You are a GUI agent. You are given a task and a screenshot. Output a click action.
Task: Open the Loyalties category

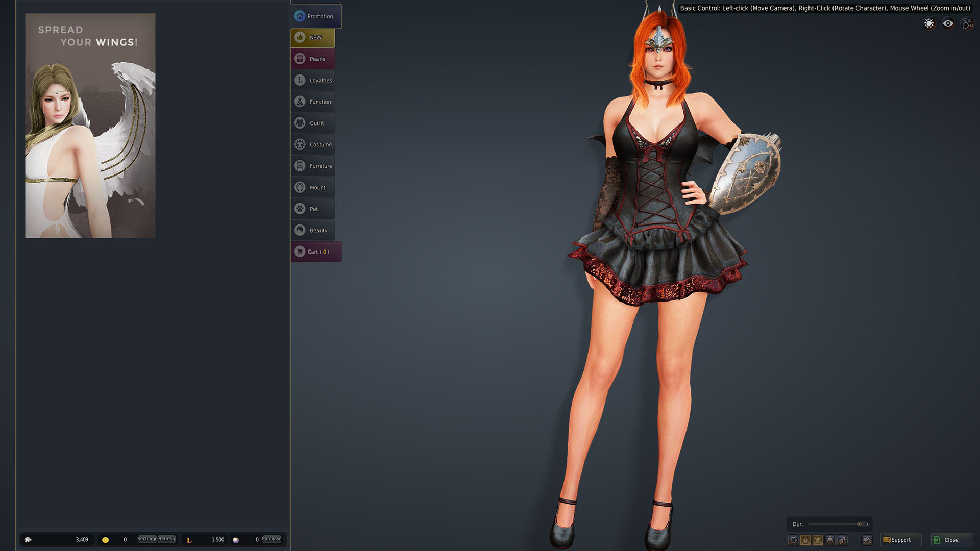pos(312,81)
